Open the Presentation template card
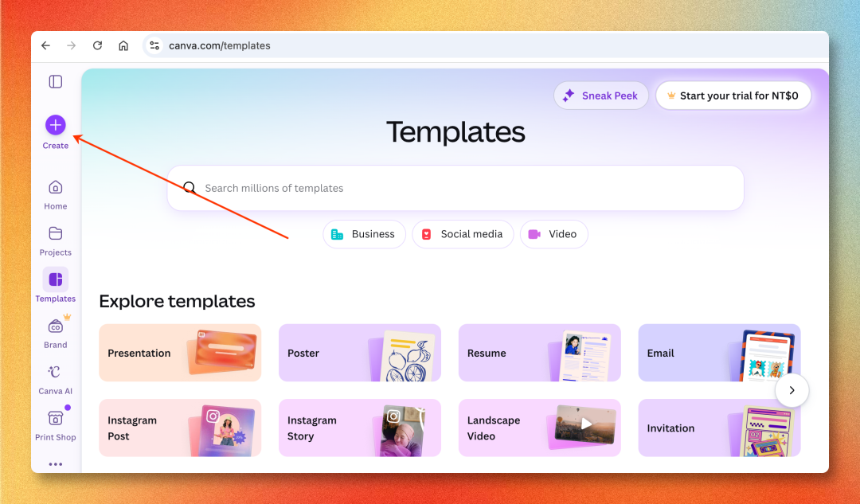The image size is (860, 504). [180, 353]
